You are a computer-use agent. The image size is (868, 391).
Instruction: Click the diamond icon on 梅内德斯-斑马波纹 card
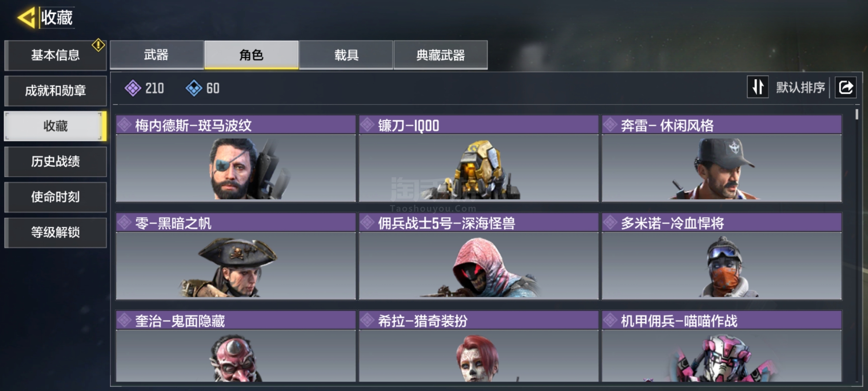tap(125, 125)
